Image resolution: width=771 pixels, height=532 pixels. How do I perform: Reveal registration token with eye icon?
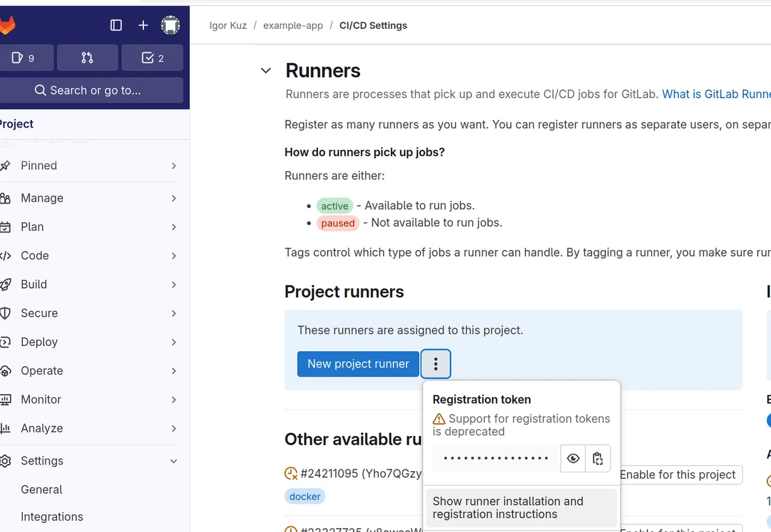(573, 458)
